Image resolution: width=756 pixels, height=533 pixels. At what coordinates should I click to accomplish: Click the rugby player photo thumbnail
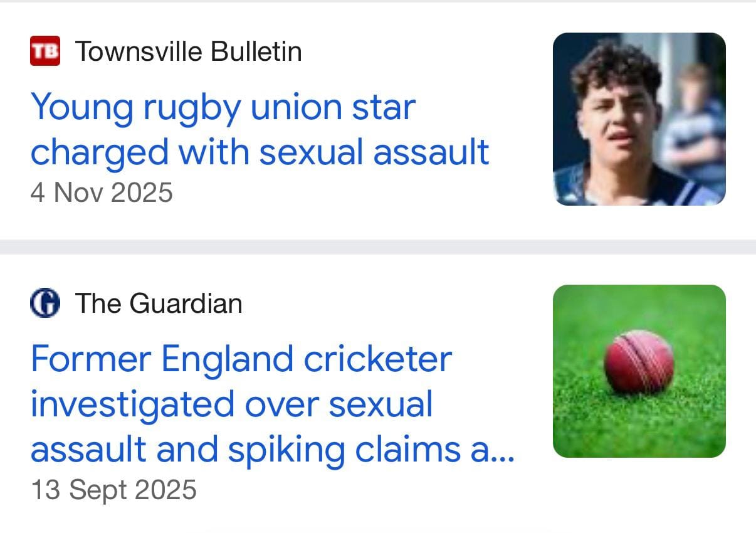[639, 119]
